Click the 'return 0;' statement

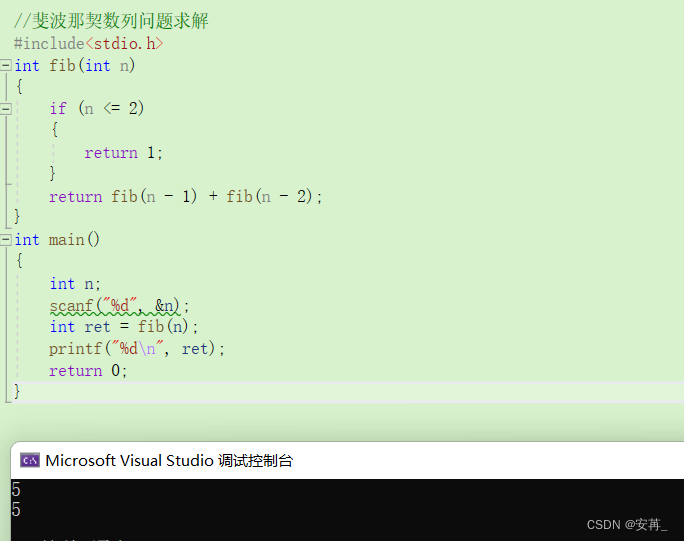(x=88, y=370)
